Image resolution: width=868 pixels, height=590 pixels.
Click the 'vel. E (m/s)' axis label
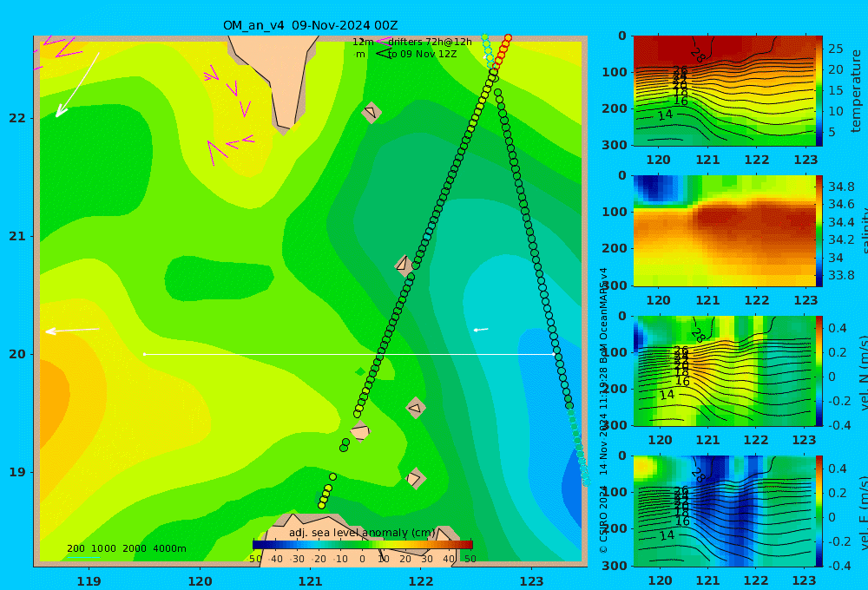(863, 512)
